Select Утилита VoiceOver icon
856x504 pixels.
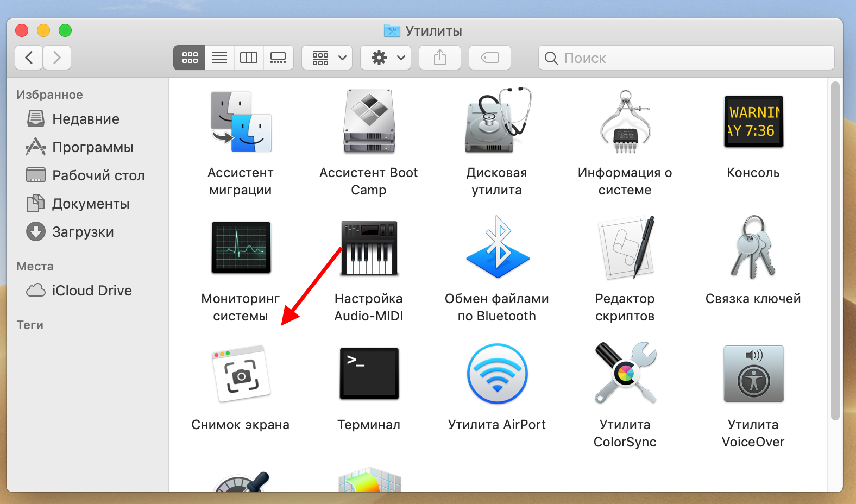[x=753, y=374]
